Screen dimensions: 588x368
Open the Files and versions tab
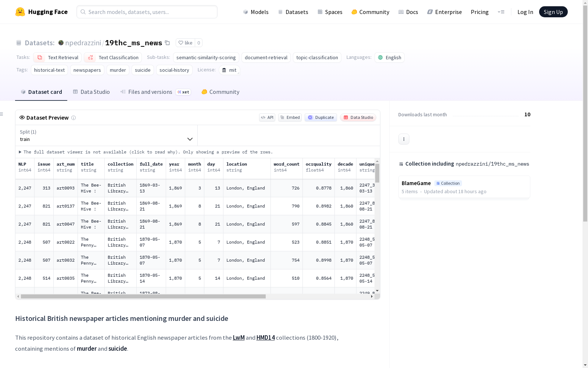[155, 92]
